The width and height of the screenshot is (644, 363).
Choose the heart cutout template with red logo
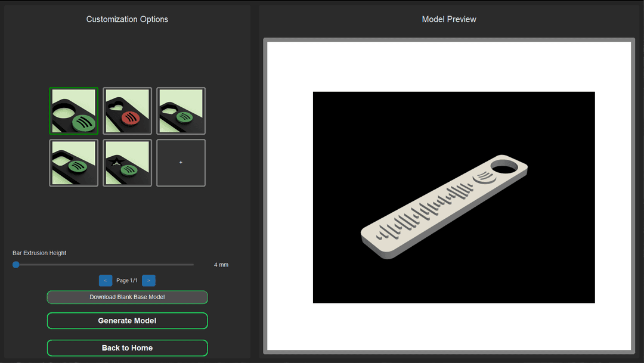coord(127,111)
